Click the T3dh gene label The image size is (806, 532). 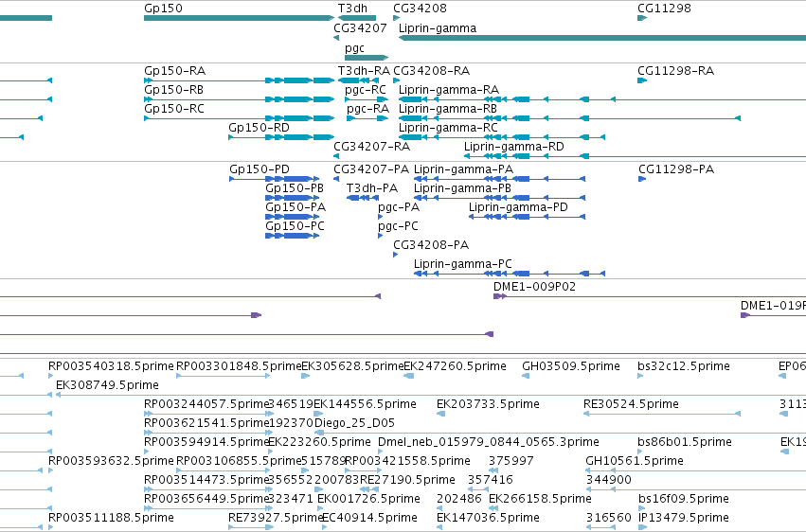352,9
